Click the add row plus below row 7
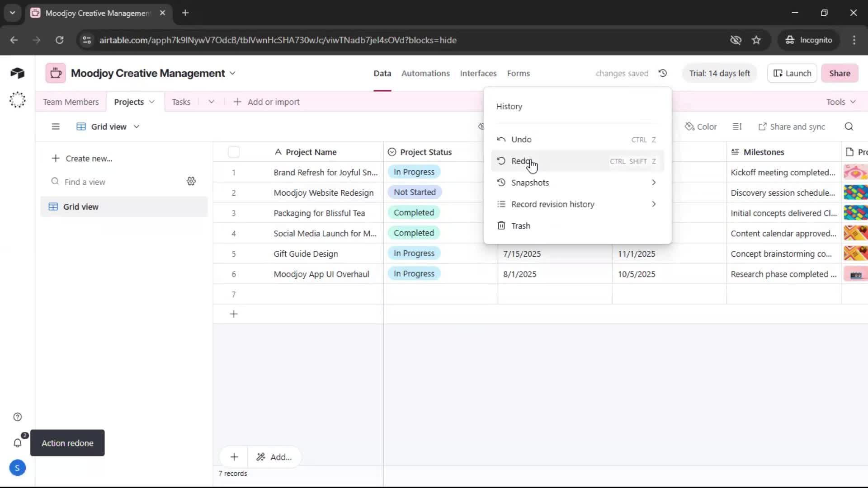 point(234,314)
